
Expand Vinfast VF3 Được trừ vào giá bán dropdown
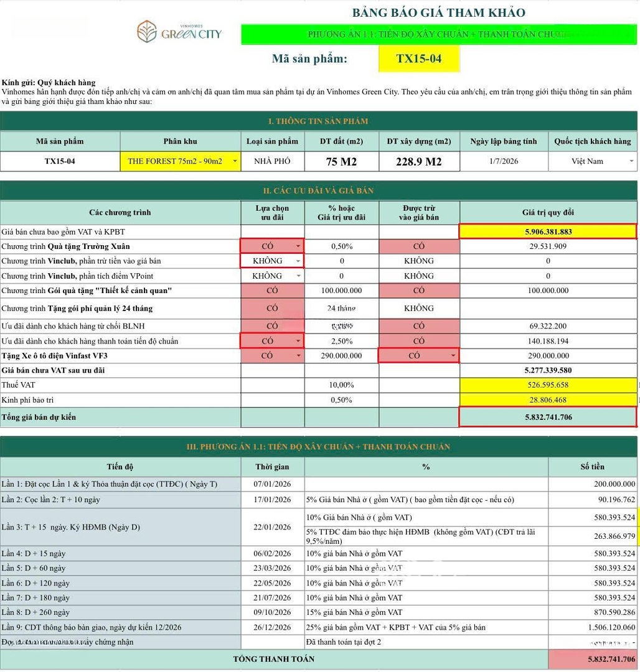click(x=453, y=356)
